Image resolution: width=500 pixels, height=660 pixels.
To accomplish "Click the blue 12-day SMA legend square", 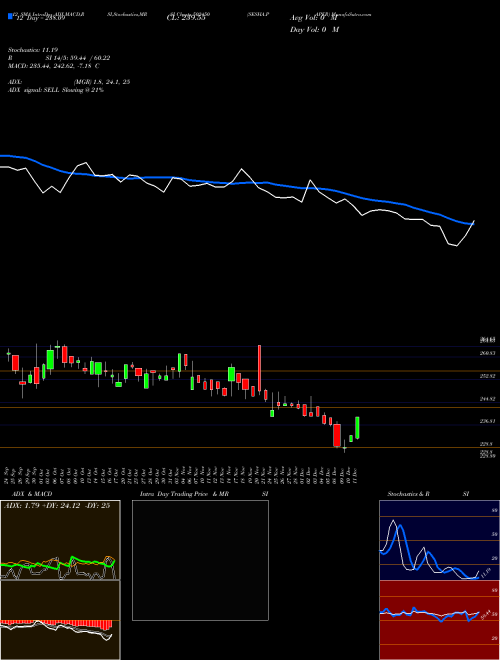I will (10, 17).
